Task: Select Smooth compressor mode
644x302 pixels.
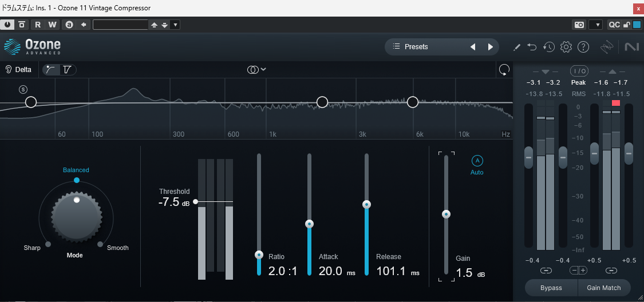Action: coord(118,248)
